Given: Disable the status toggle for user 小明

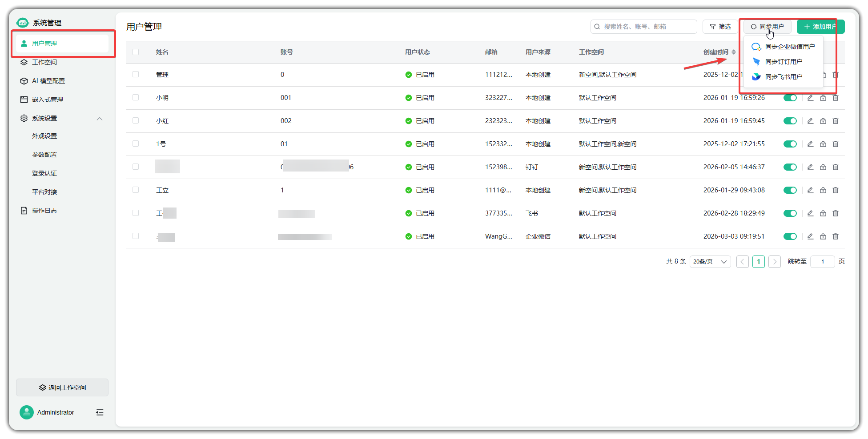Looking at the screenshot, I should click(790, 98).
